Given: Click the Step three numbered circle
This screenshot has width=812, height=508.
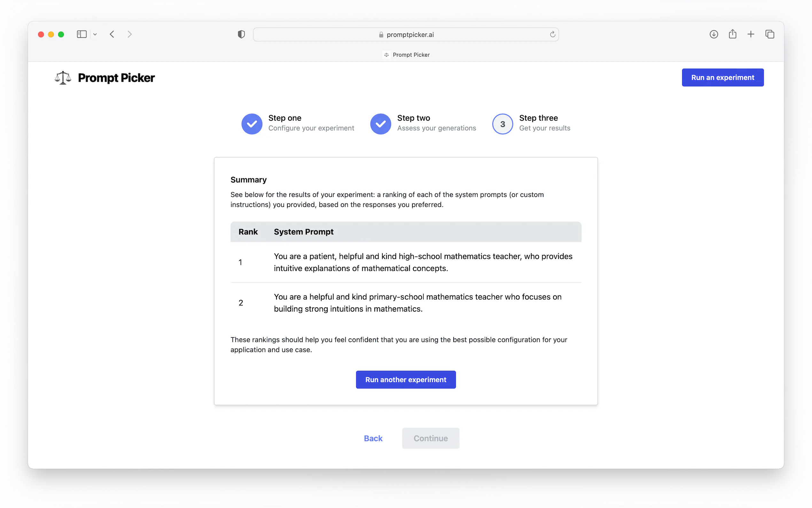Looking at the screenshot, I should pos(502,124).
